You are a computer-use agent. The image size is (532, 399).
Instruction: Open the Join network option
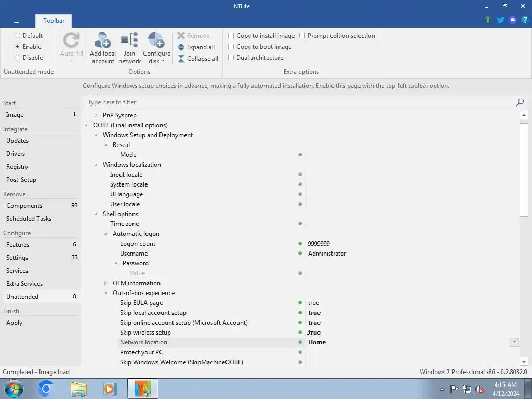click(x=129, y=48)
